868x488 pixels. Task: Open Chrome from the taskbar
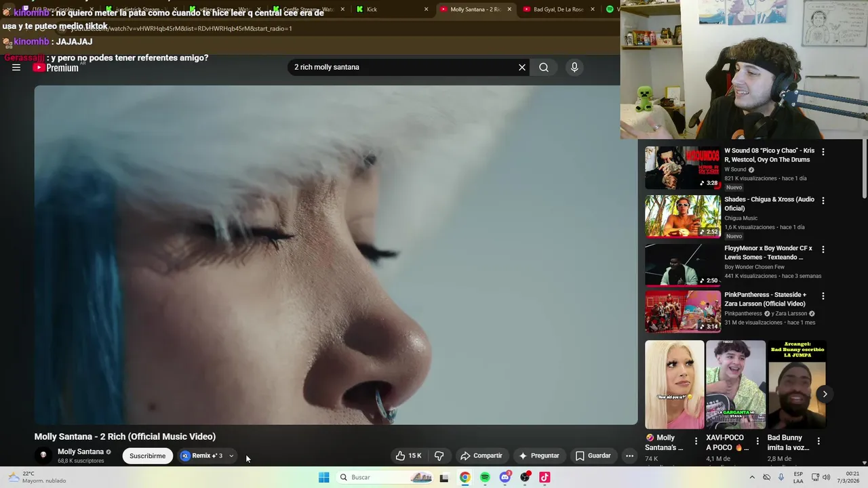coord(465,477)
